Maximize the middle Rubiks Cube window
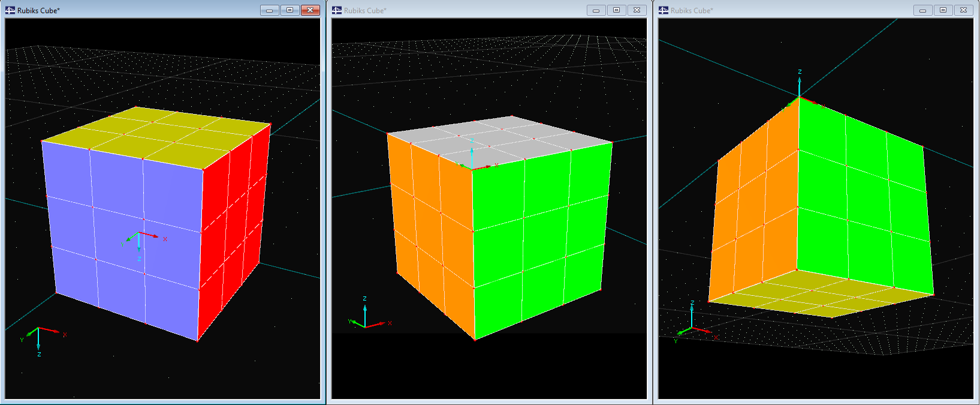The image size is (980, 405). tap(616, 10)
